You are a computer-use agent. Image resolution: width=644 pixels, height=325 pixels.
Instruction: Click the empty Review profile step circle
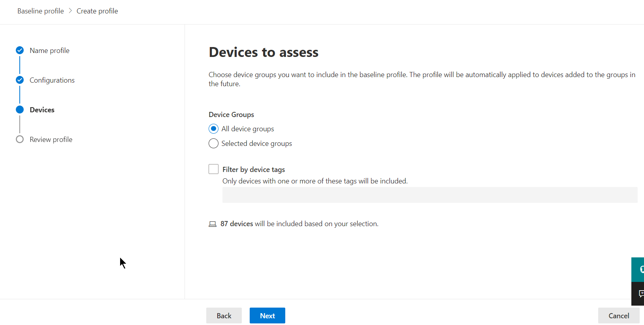pos(20,139)
